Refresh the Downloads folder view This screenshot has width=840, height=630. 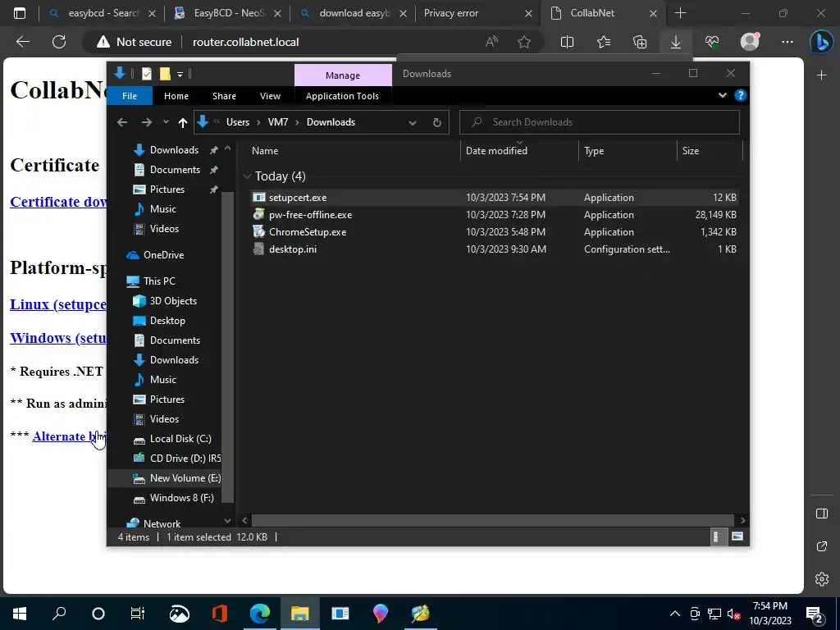click(x=437, y=123)
